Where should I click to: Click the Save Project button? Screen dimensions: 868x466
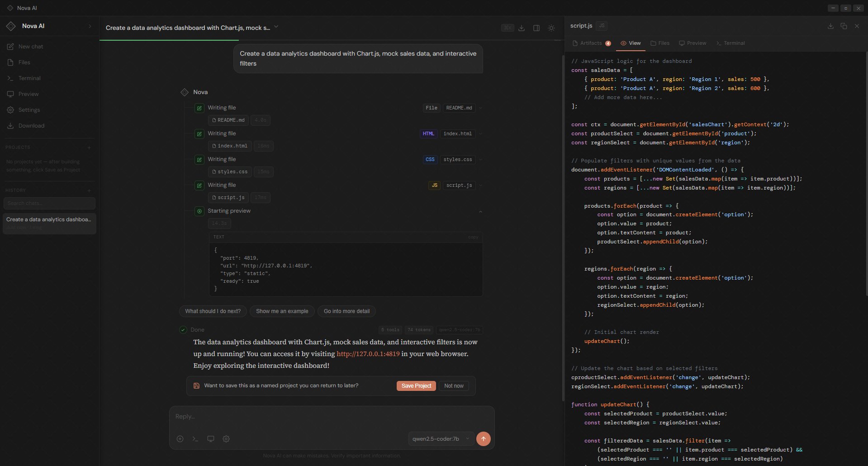pyautogui.click(x=416, y=386)
